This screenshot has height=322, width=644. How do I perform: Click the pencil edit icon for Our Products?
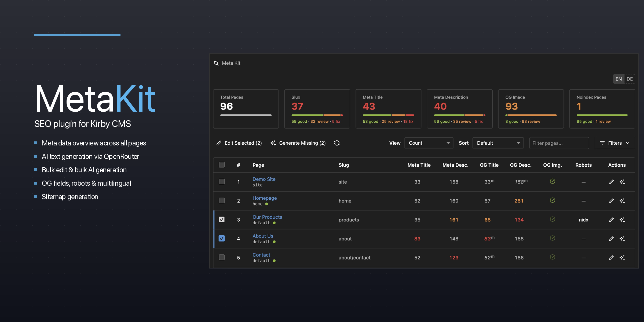pos(611,220)
